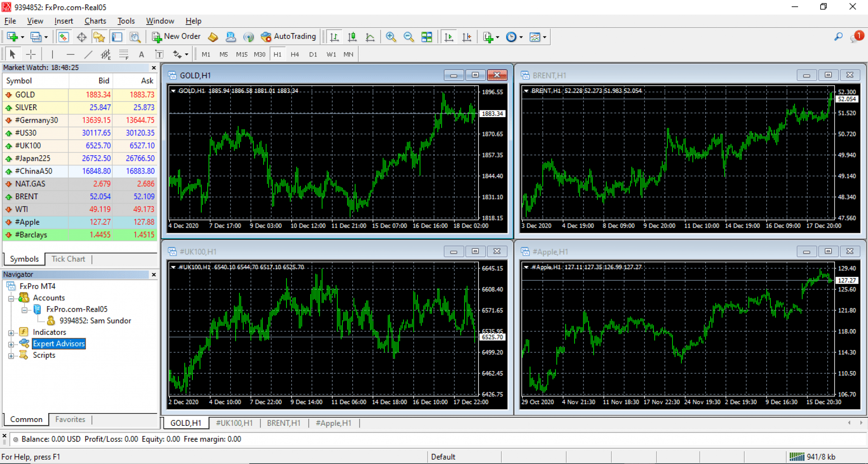Viewport: 868px width, 464px height.
Task: Open the Strategy Tester icon
Action: 135,37
